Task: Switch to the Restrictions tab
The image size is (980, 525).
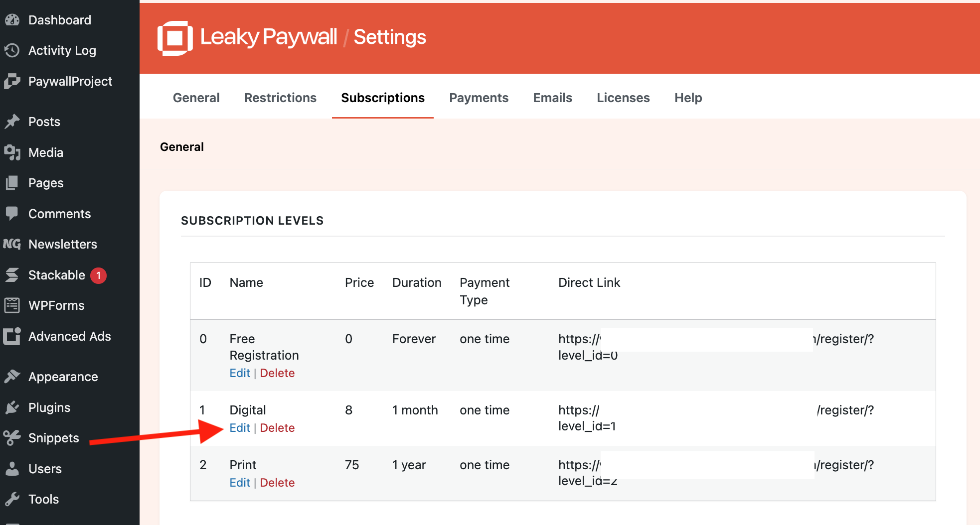Action: tap(280, 98)
